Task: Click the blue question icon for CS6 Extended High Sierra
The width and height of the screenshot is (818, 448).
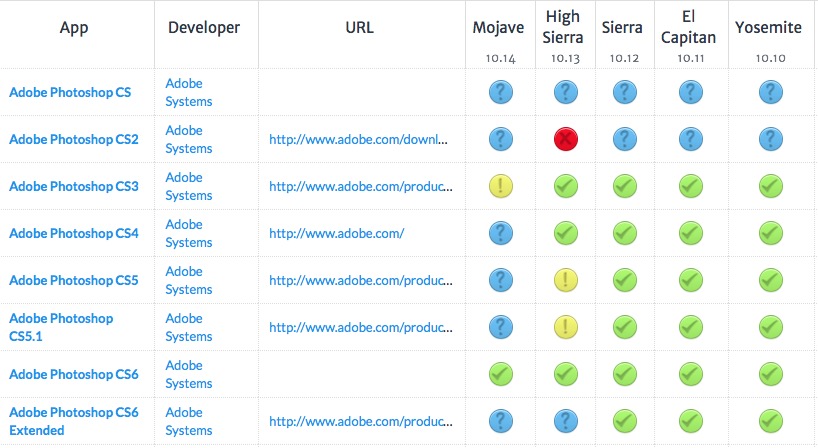Action: tap(567, 421)
